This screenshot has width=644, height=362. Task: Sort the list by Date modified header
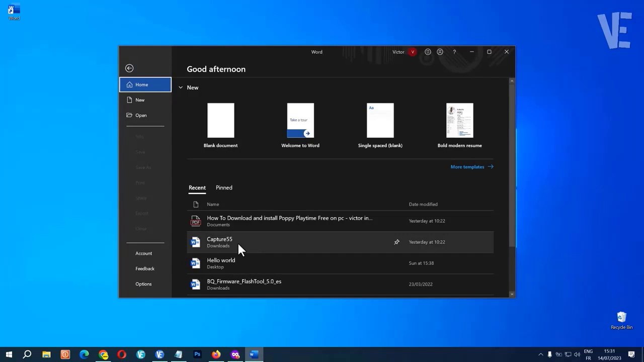(x=423, y=204)
